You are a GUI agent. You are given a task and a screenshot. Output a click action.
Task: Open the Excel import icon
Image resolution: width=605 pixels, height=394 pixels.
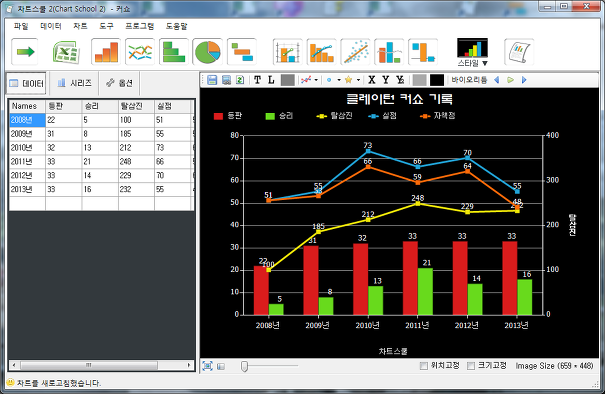[66, 52]
